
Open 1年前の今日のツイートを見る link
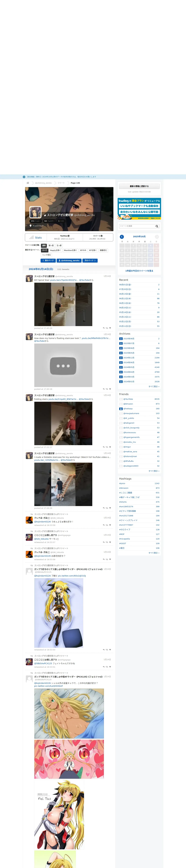(139, 271)
